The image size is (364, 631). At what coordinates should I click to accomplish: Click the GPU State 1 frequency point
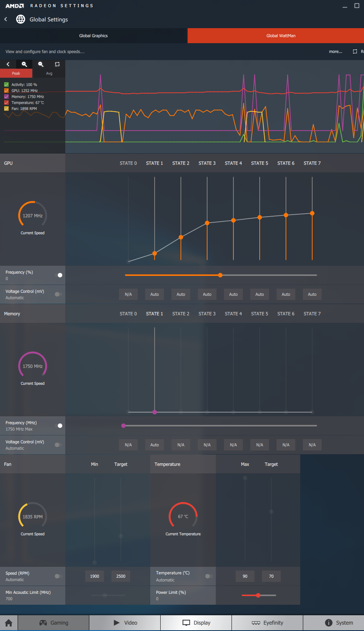[155, 253]
